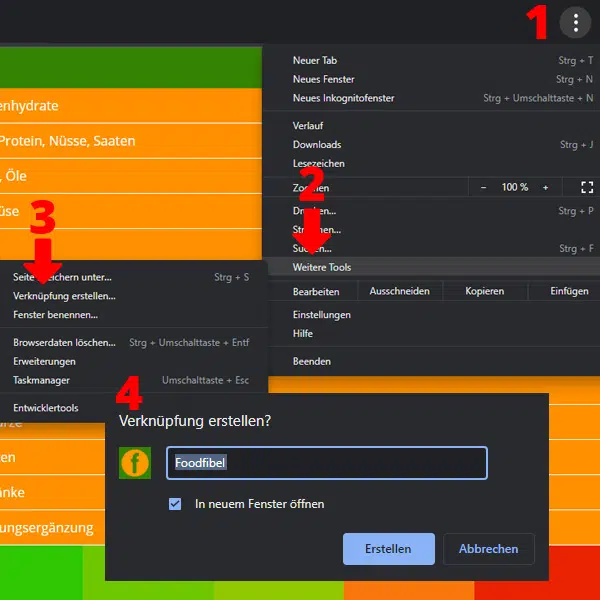Choose 'Neues Inkognitofenster' from menu
Screen dimensions: 600x600
click(x=343, y=98)
